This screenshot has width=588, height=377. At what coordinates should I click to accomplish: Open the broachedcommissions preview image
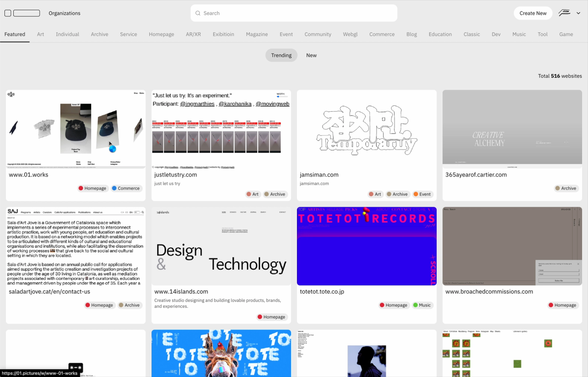pos(512,246)
